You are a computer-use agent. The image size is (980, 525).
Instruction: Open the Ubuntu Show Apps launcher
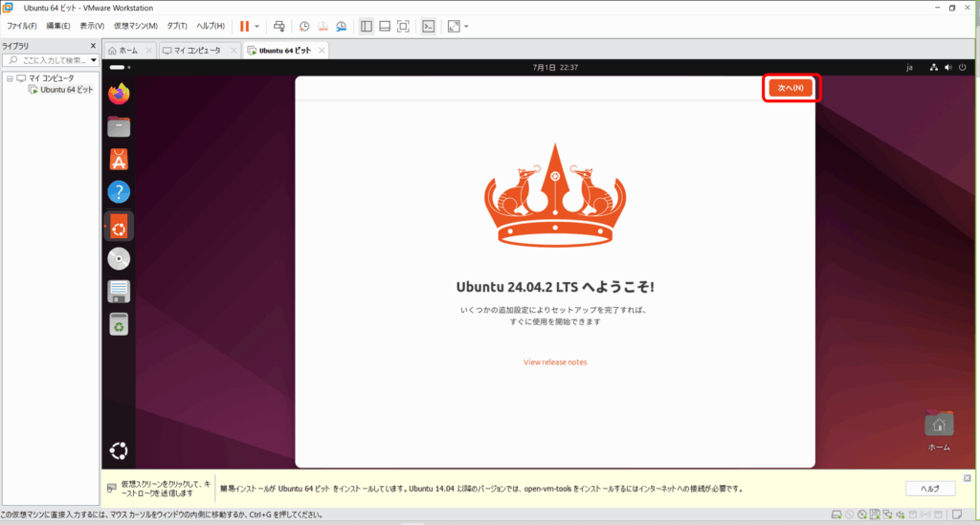click(x=119, y=451)
